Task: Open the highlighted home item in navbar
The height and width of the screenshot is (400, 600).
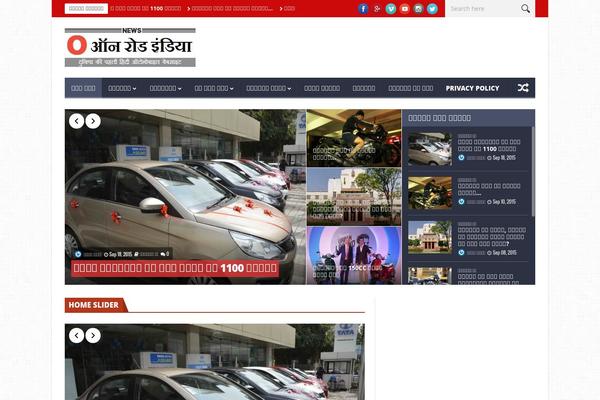Action: point(83,88)
